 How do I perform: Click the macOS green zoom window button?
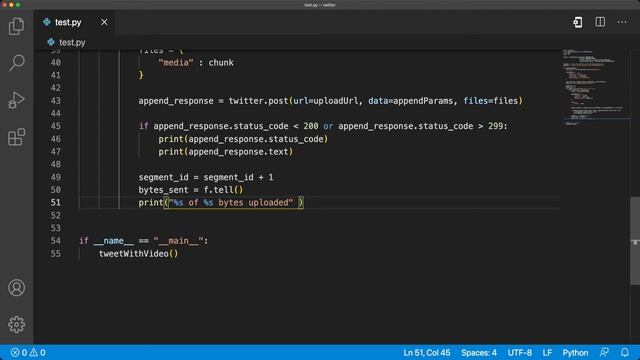tap(18, 5)
